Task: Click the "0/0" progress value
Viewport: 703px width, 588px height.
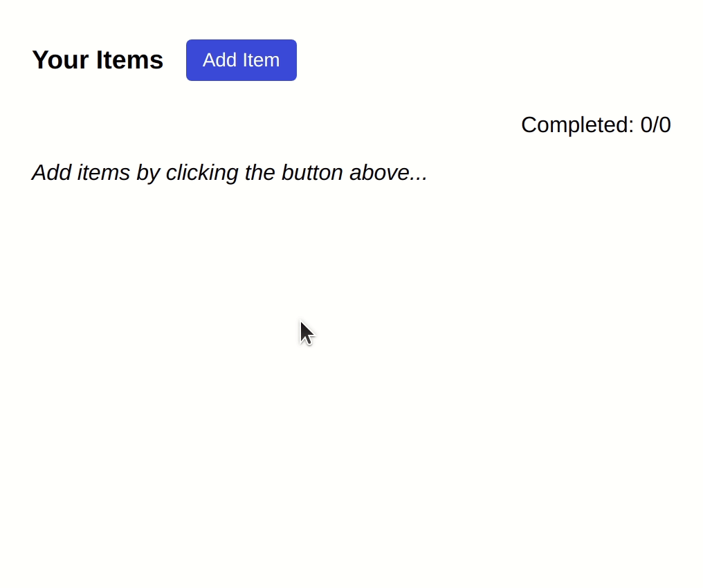Action: [655, 125]
